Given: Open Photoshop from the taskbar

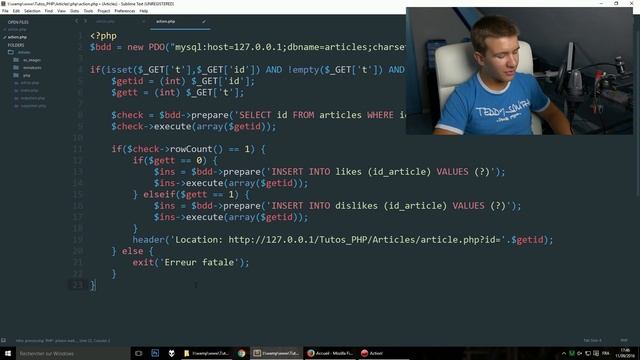Looking at the screenshot, I should [x=155, y=353].
